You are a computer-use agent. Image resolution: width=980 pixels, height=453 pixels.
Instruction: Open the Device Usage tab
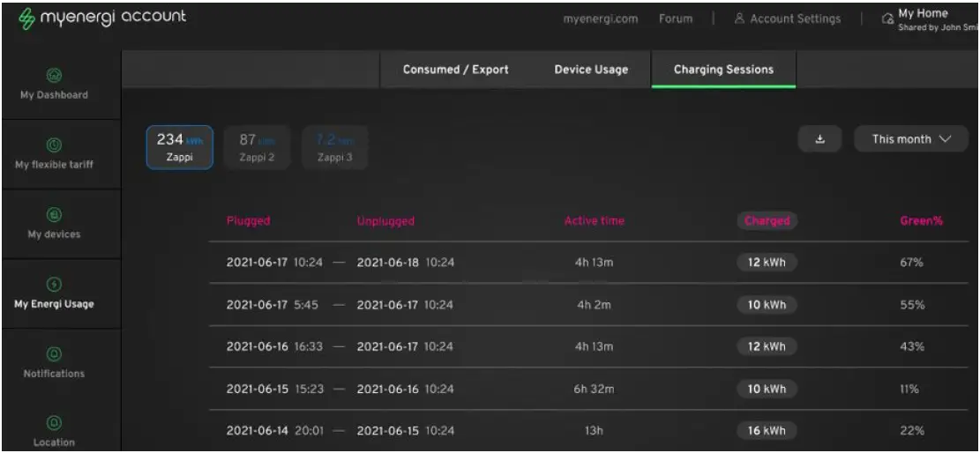(x=591, y=70)
